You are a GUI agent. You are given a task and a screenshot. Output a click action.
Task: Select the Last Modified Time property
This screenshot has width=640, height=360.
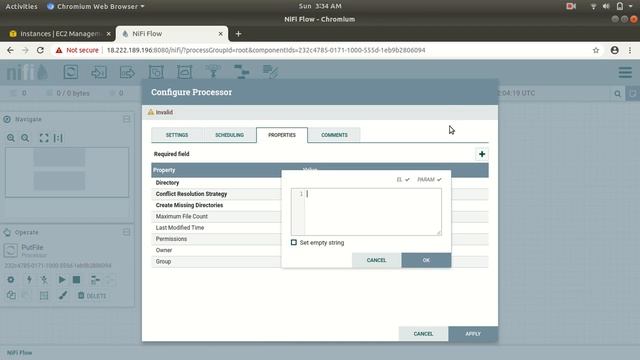(216, 228)
